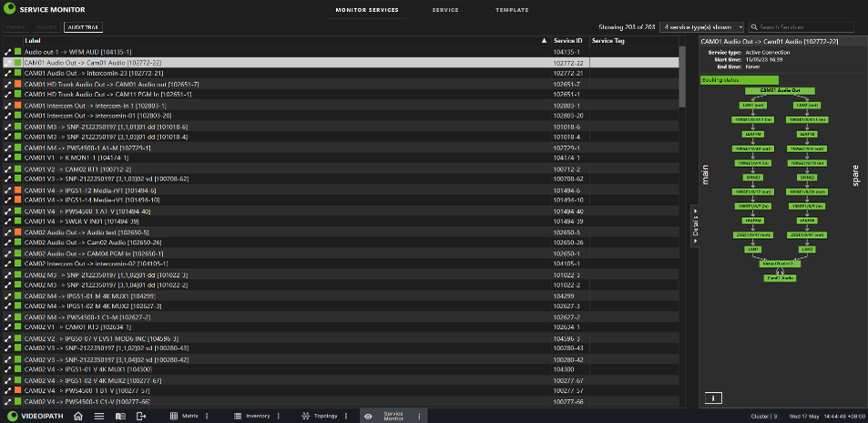868x423 pixels.
Task: Collapse the Details side panel tab
Action: pyautogui.click(x=695, y=226)
